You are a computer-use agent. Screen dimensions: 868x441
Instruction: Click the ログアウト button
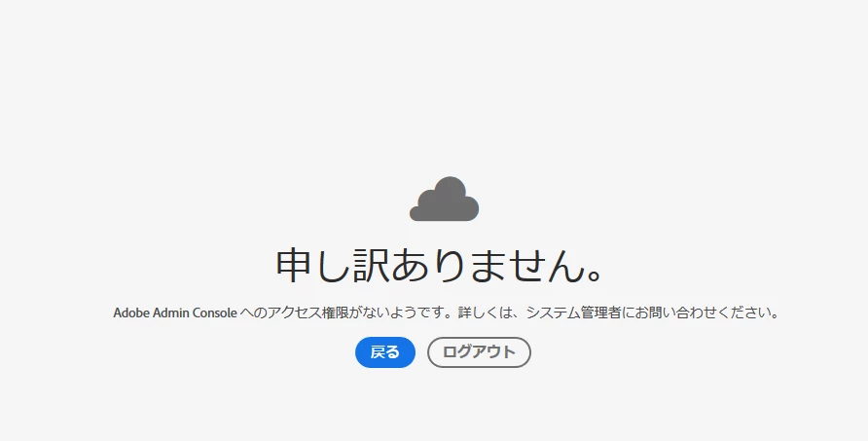click(479, 352)
